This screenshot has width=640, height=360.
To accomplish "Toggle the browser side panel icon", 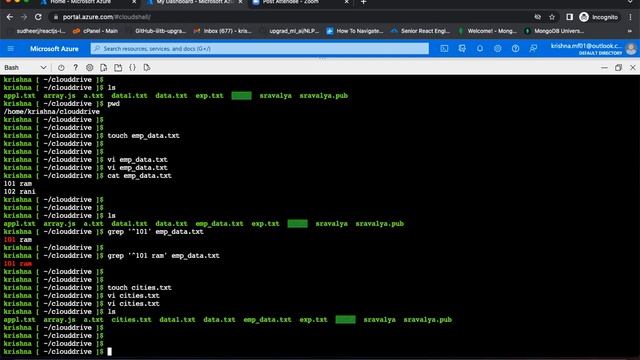I will pyautogui.click(x=569, y=17).
